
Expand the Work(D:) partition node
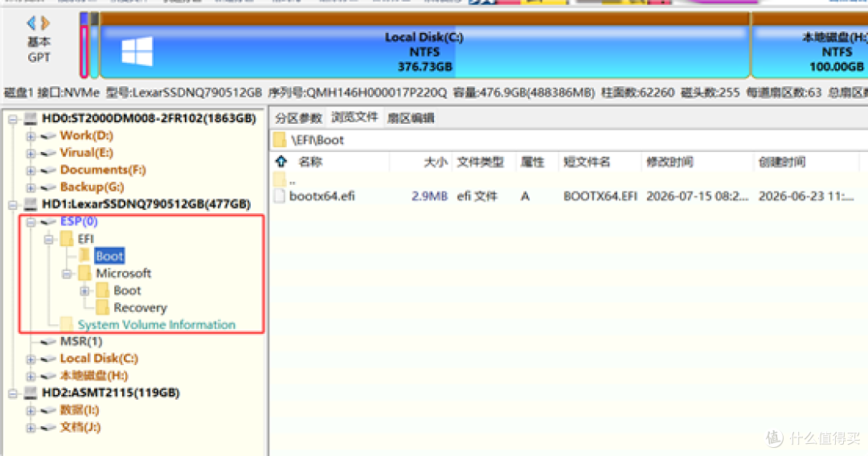coord(31,136)
